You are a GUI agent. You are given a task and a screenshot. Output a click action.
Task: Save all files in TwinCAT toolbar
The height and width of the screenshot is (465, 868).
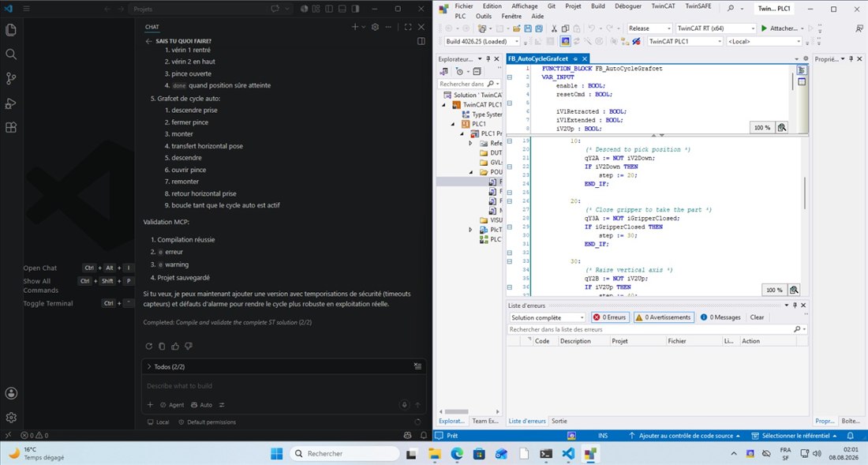click(539, 28)
